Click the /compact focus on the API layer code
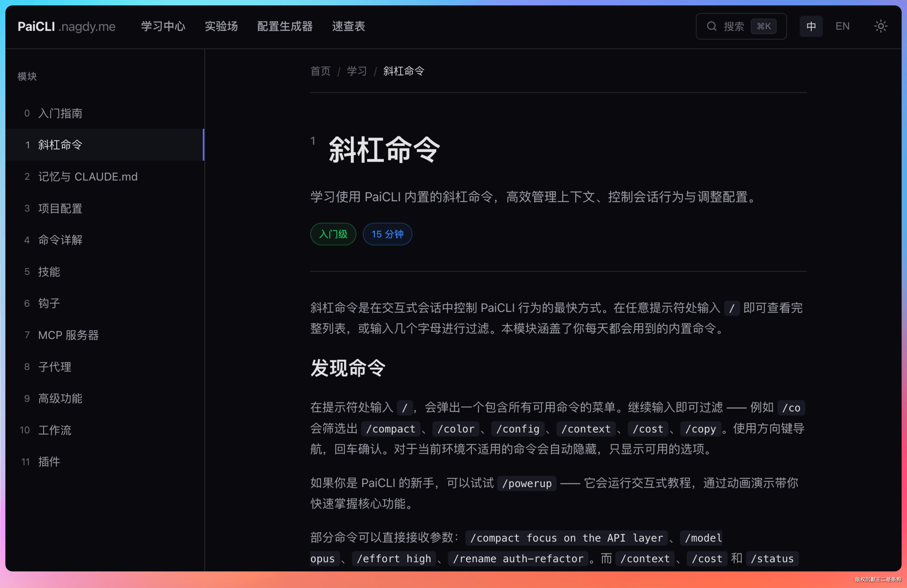 [x=566, y=538]
